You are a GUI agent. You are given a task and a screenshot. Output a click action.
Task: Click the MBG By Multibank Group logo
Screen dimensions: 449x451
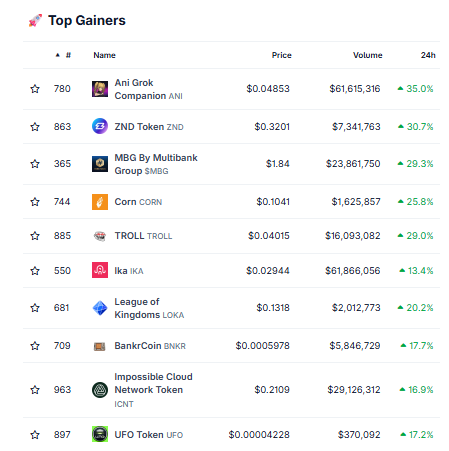click(x=100, y=164)
